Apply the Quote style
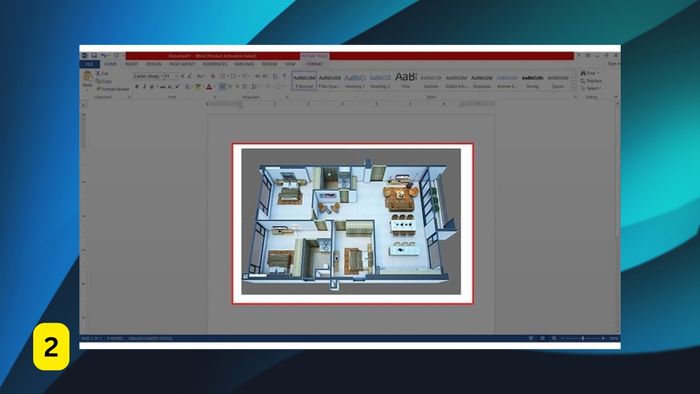Image resolution: width=700 pixels, height=394 pixels. tap(558, 81)
